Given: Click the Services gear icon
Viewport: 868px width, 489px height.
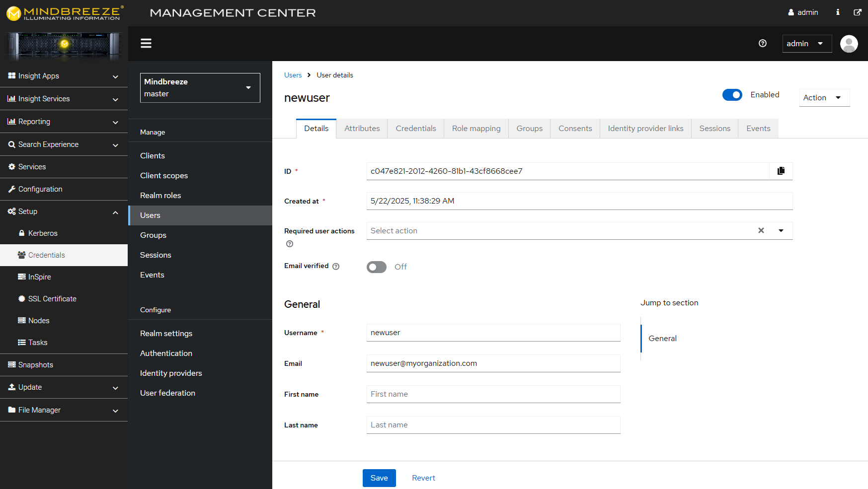Looking at the screenshot, I should [12, 167].
